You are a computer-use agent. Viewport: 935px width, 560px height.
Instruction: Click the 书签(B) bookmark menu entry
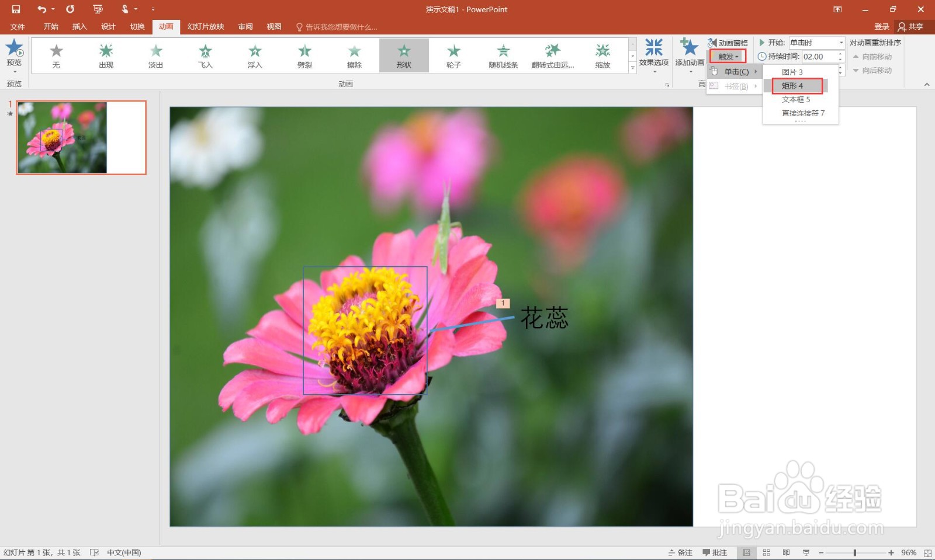734,86
